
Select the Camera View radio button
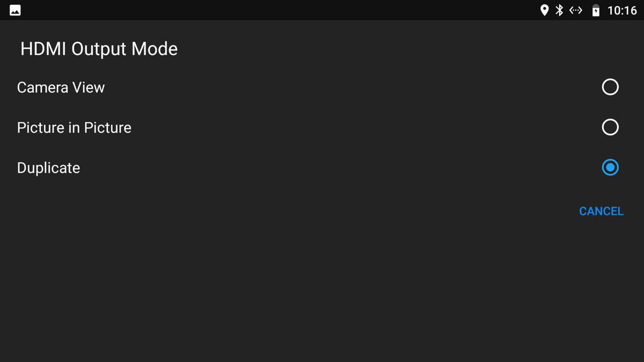point(610,87)
